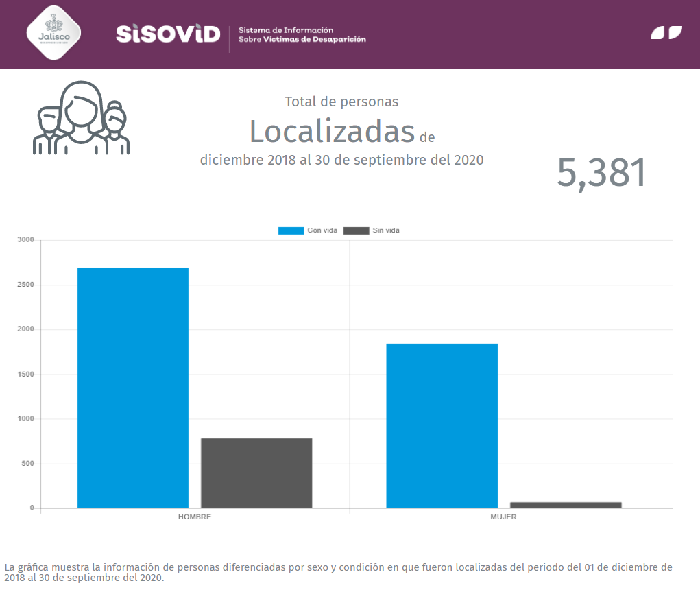Select the gray MUJER 'Sin vida' bar
700x592 pixels.
pos(566,506)
